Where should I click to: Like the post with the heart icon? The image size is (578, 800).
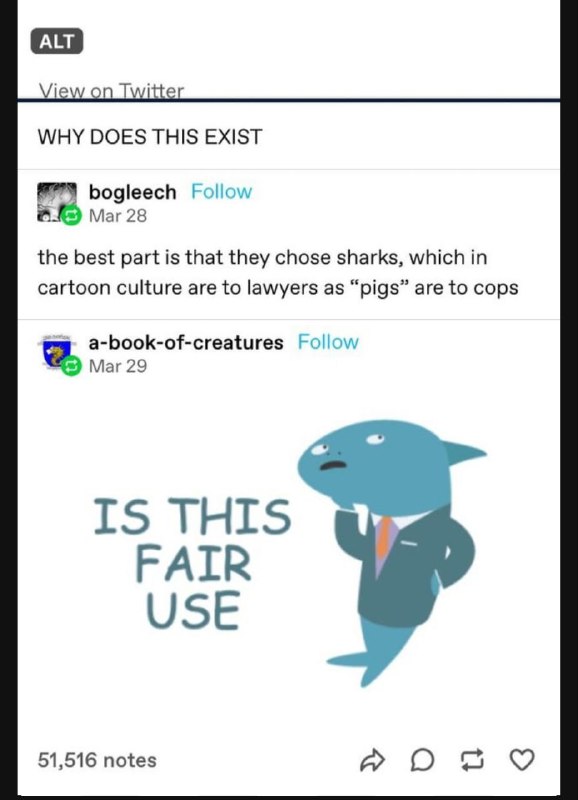522,760
